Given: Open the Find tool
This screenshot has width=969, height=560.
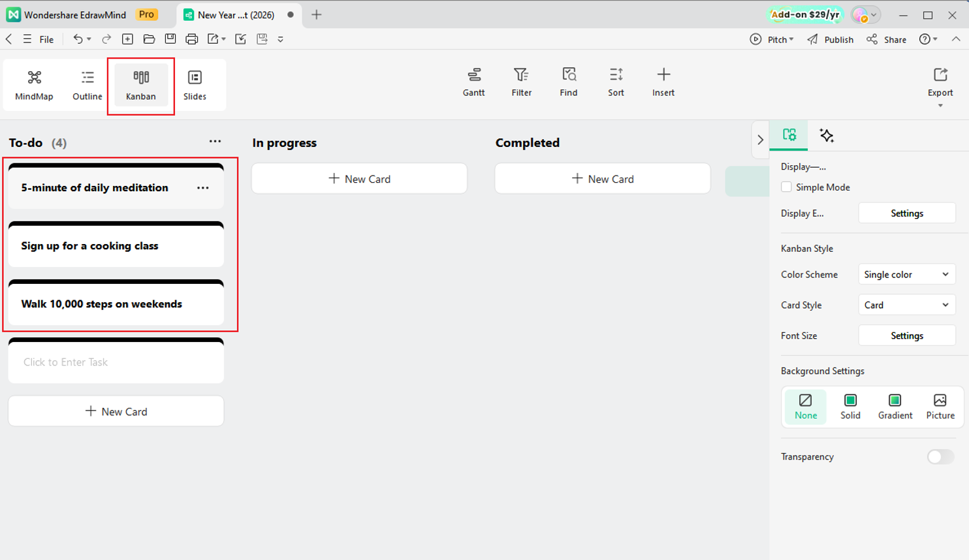Looking at the screenshot, I should coord(568,82).
